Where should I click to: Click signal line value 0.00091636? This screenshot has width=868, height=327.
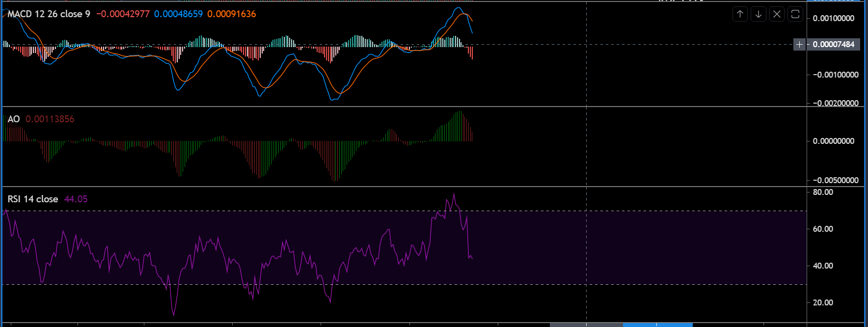[232, 14]
